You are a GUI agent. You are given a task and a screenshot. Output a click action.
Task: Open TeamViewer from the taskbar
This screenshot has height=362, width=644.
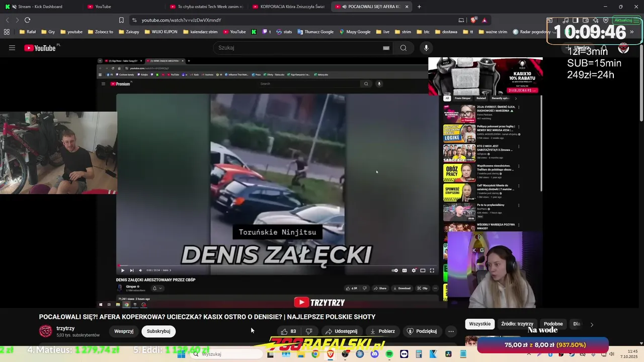[x=404, y=354]
